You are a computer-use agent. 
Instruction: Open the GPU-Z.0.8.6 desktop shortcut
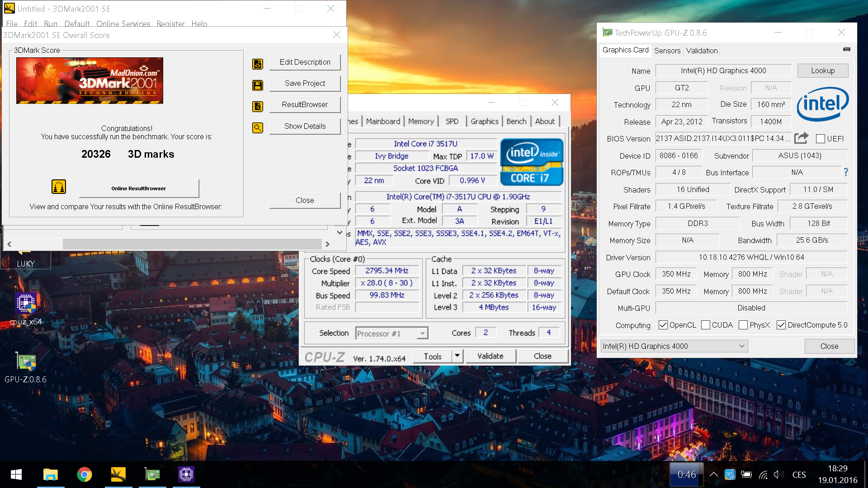coord(25,368)
